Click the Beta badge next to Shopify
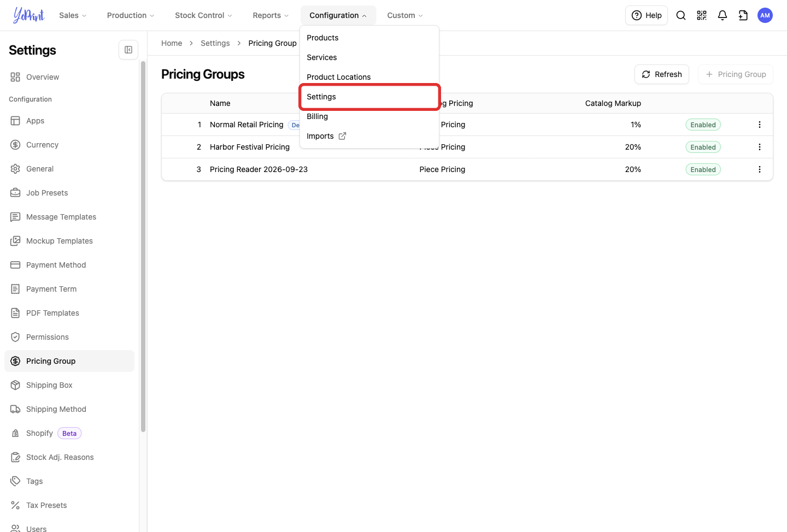The height and width of the screenshot is (532, 787). [x=69, y=433]
